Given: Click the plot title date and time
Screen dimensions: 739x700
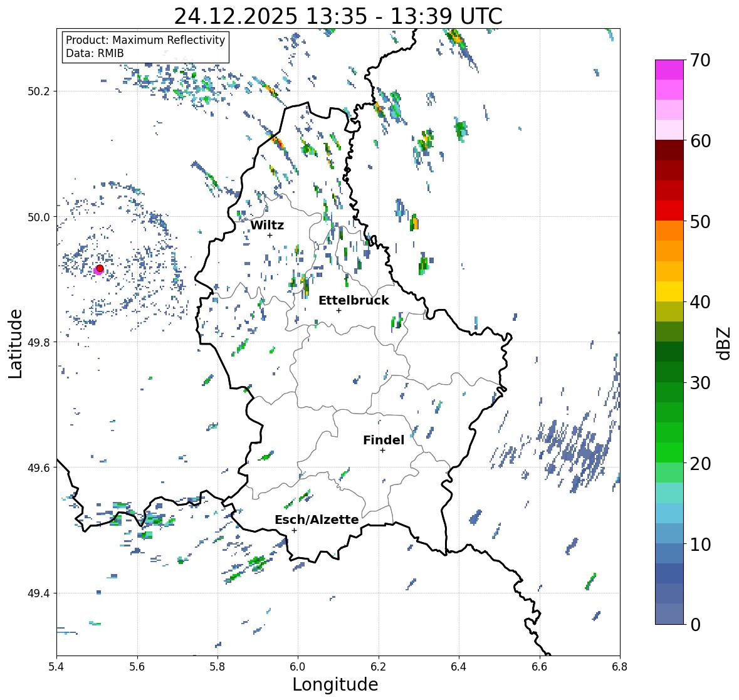Looking at the screenshot, I should click(338, 16).
